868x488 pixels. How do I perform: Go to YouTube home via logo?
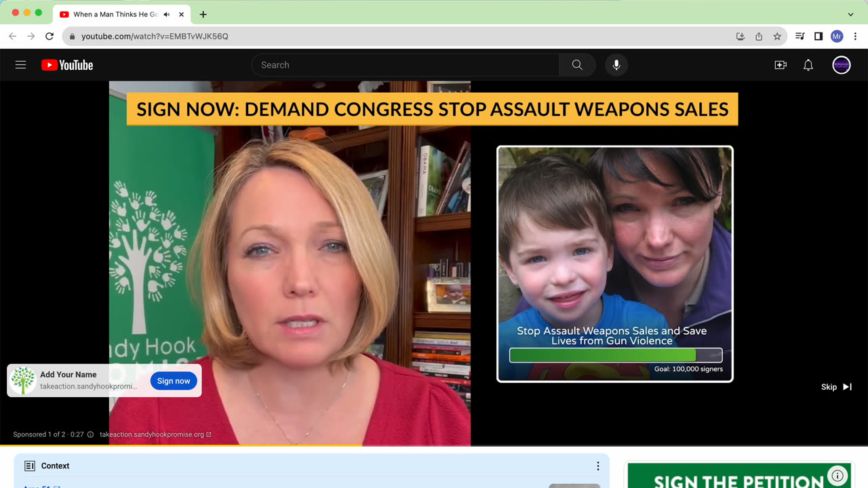67,65
